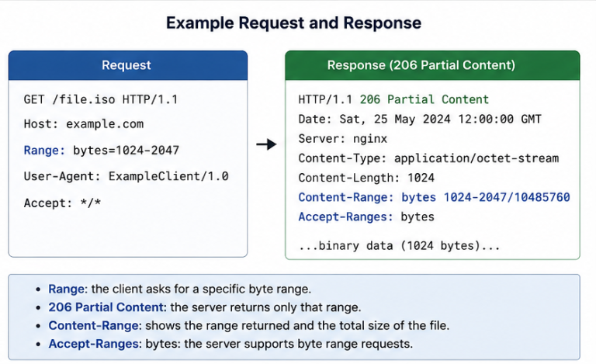Viewport: 596px width, 364px height.
Task: Click the 'User-Agent: ExampleClient/1.0' line
Action: [x=126, y=176]
